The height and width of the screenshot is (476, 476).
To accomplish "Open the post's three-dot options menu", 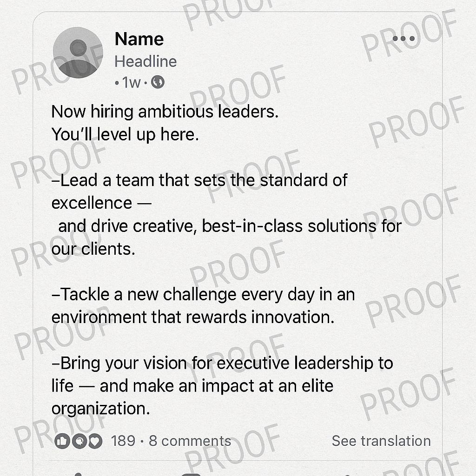I will [x=403, y=39].
